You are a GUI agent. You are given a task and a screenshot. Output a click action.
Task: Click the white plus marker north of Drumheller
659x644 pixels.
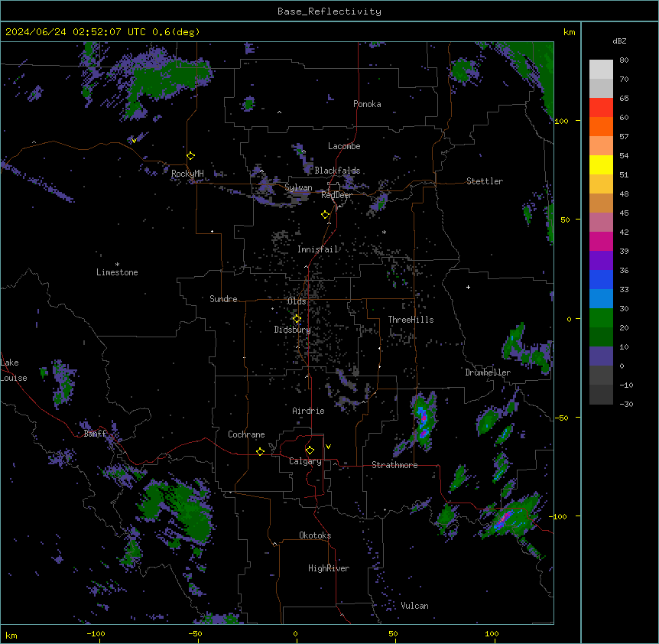tap(468, 287)
